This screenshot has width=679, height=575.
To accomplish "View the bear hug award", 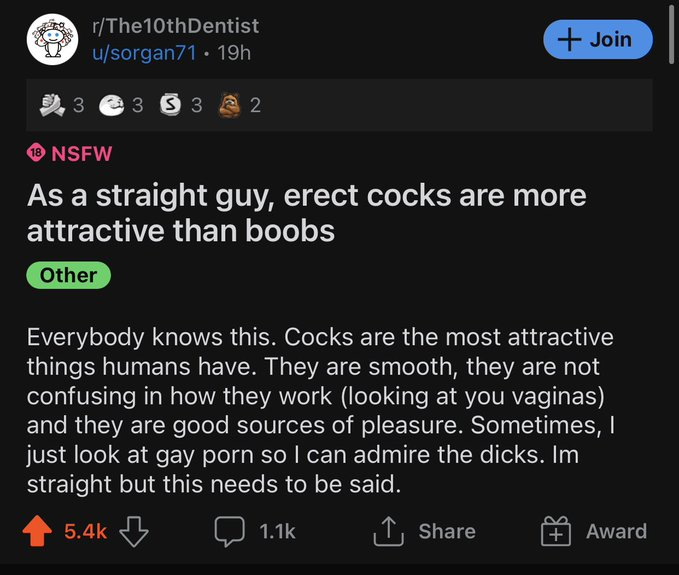I will pos(229,105).
